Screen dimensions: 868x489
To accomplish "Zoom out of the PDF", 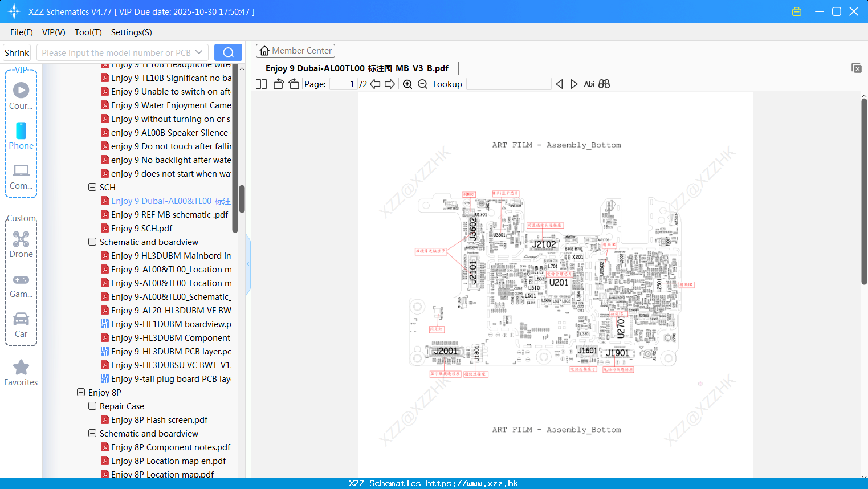I will [422, 84].
